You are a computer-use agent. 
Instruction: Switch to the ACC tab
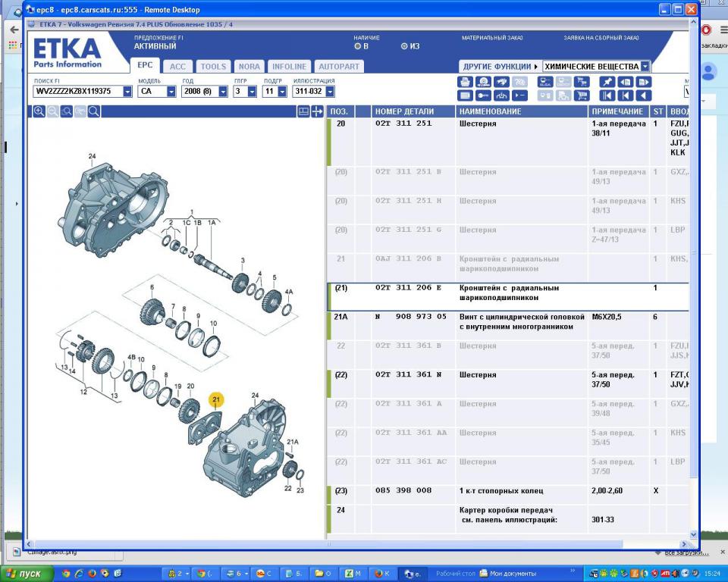pyautogui.click(x=177, y=67)
